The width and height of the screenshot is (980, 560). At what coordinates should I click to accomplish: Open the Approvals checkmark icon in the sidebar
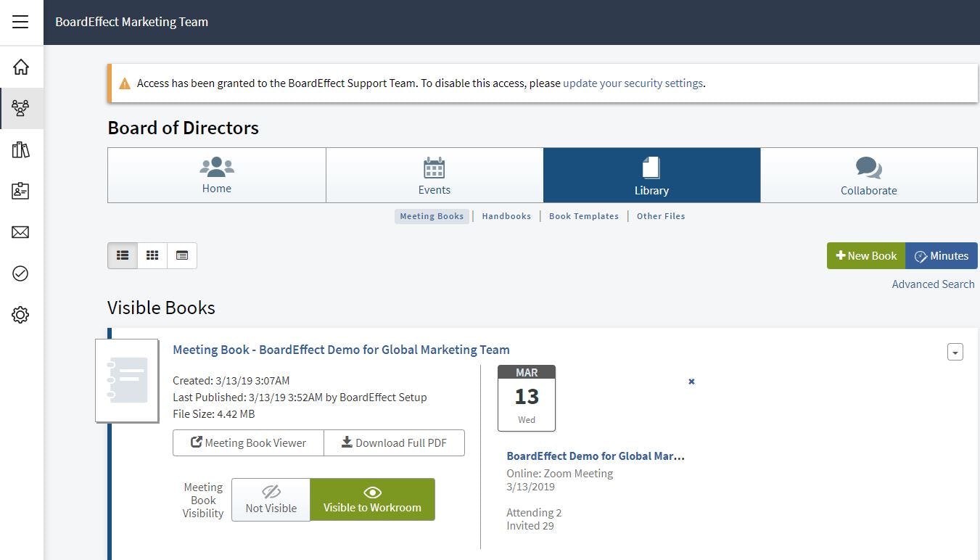click(x=21, y=273)
